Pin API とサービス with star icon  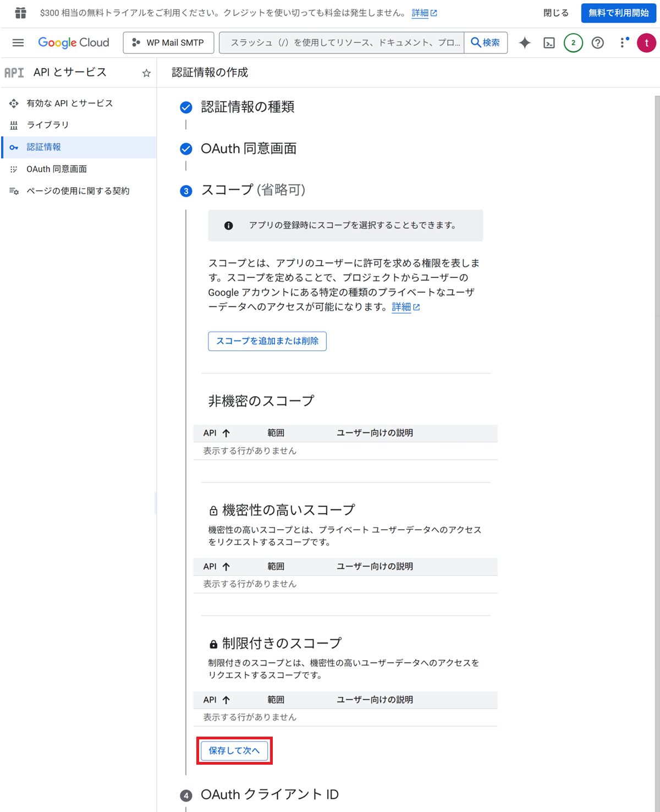[146, 73]
